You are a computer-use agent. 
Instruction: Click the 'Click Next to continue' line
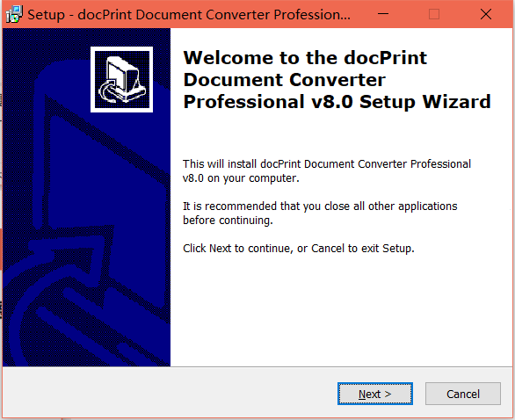[299, 249]
